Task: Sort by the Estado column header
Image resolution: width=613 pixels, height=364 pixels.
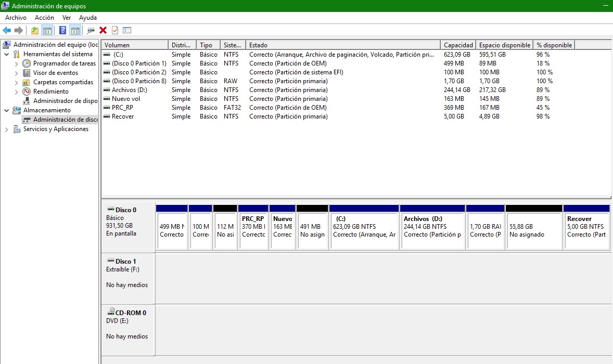Action: [x=343, y=45]
